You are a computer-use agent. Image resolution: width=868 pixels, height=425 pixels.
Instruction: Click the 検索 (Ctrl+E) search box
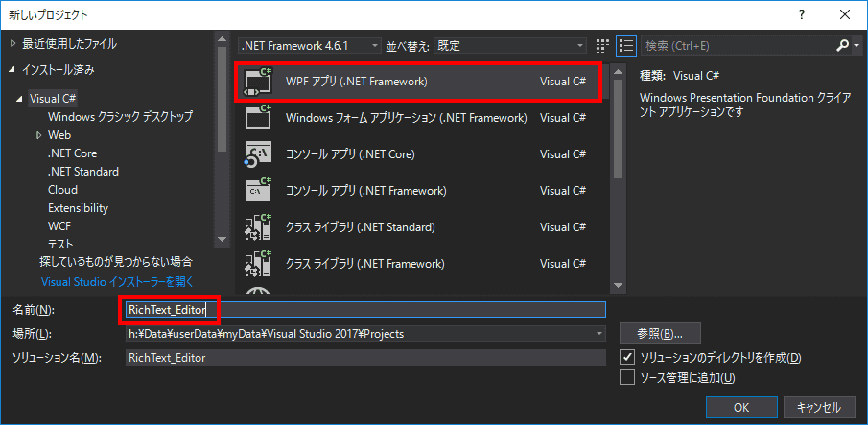tap(737, 46)
